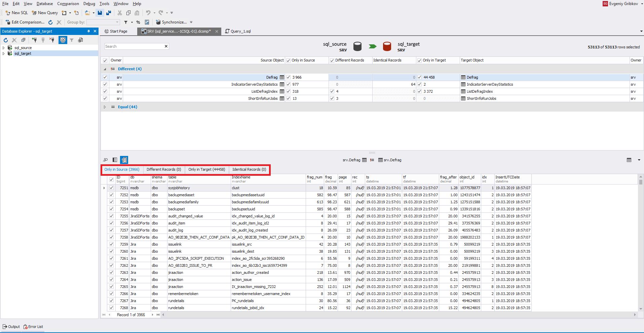Toggle Only in Source header checkbox
This screenshot has height=333, width=644.
tap(288, 60)
